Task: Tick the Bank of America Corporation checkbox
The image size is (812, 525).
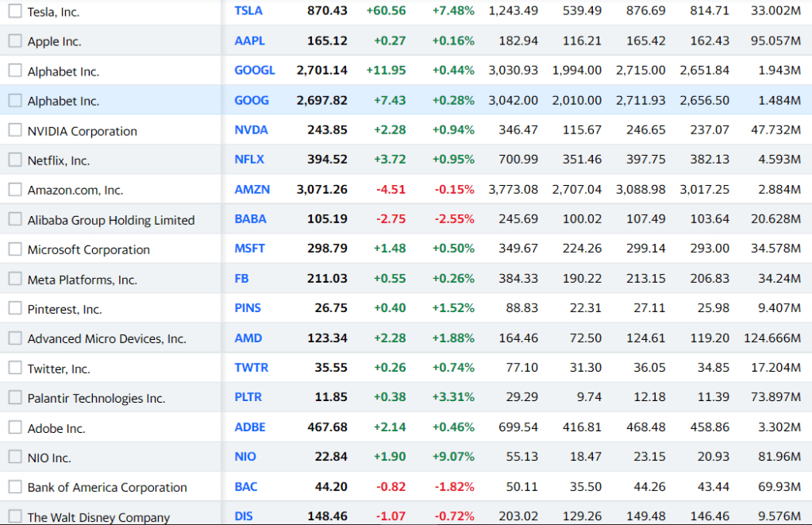Action: coord(15,487)
